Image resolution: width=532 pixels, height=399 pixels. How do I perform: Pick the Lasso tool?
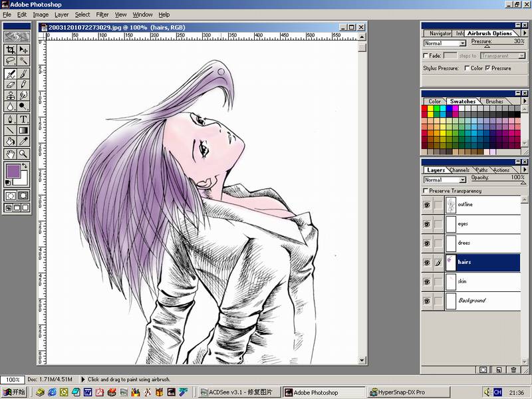11,61
